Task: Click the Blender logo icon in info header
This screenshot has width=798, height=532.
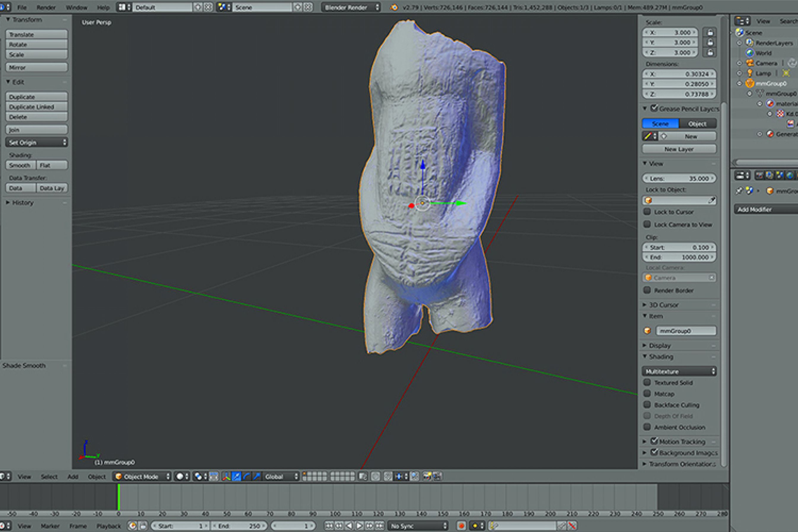Action: point(394,7)
